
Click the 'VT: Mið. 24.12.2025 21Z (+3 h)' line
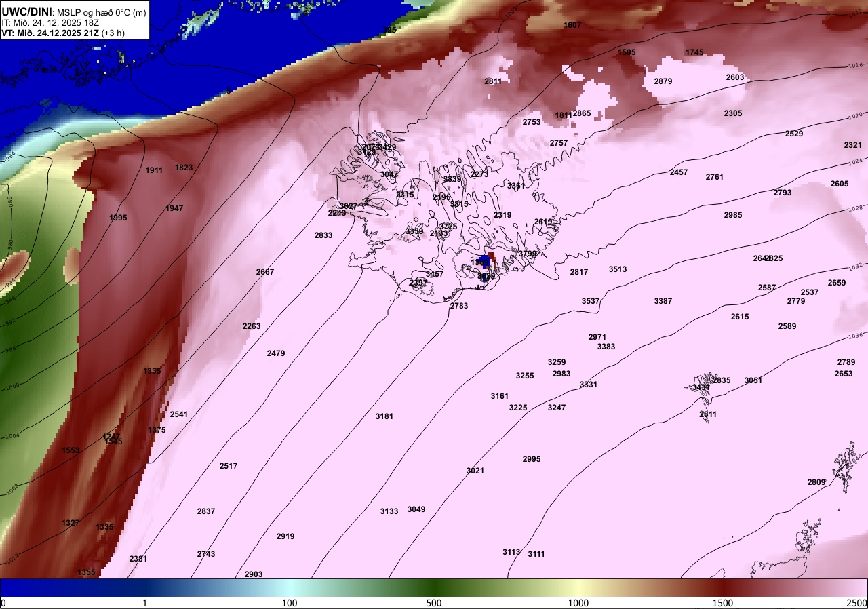[63, 33]
